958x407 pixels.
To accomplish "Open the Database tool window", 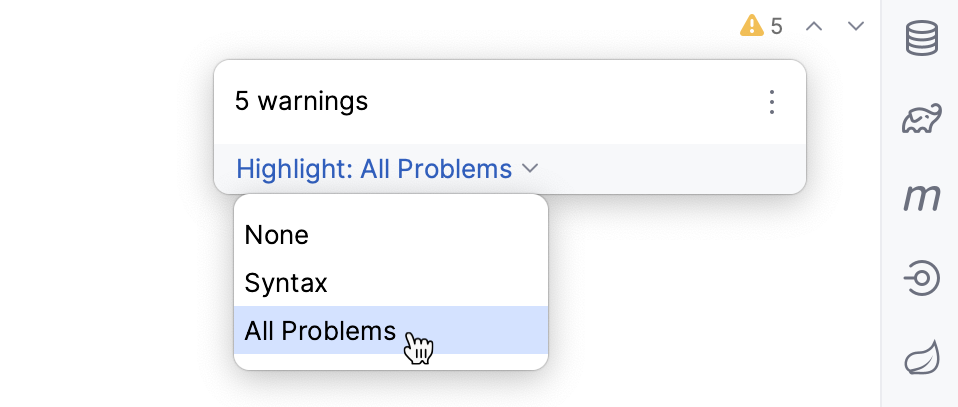I will click(x=921, y=39).
